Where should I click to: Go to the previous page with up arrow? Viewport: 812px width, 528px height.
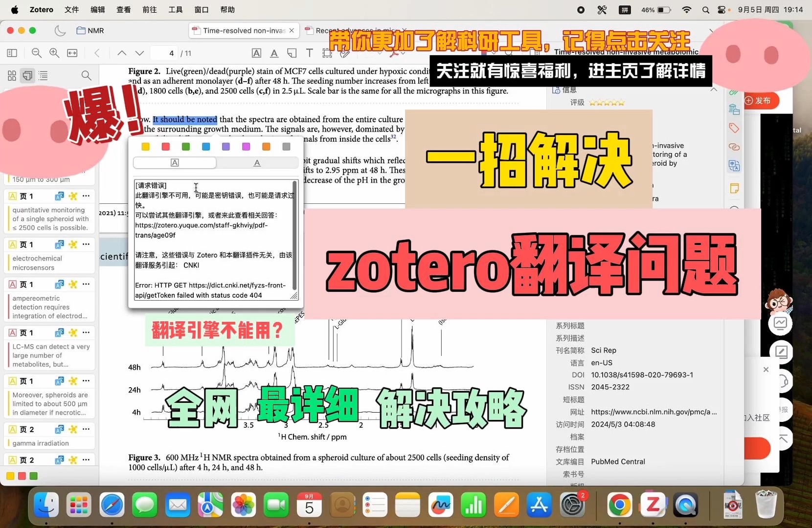click(122, 53)
